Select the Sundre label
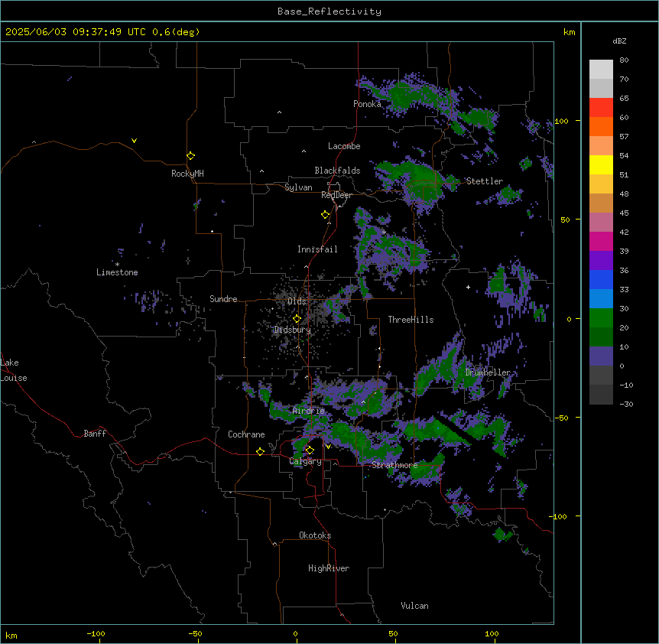This screenshot has width=659, height=644. pos(223,299)
